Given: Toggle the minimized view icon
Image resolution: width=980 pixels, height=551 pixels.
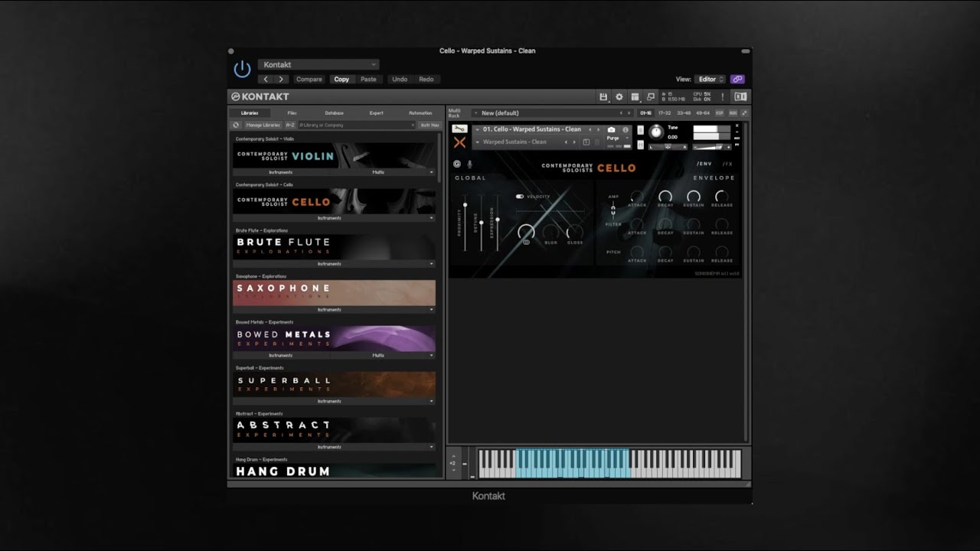Looking at the screenshot, I should click(651, 96).
